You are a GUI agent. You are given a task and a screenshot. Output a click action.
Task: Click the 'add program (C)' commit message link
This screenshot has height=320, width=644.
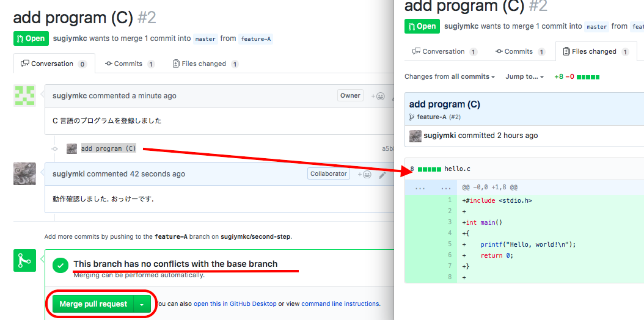(109, 148)
